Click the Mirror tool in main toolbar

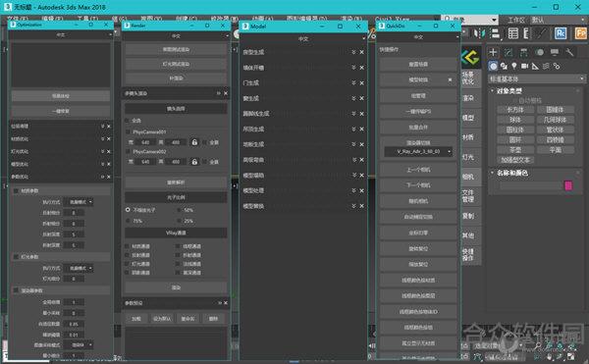[x=479, y=33]
